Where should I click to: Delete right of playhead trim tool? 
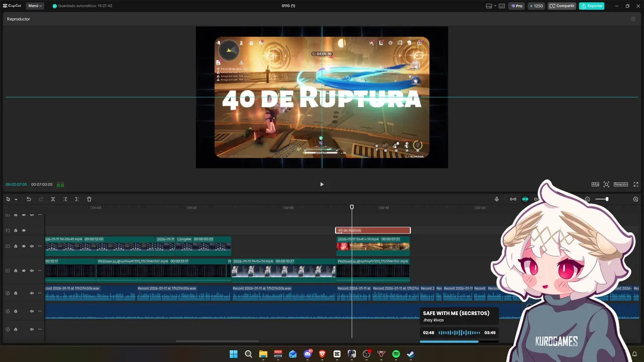click(x=76, y=199)
